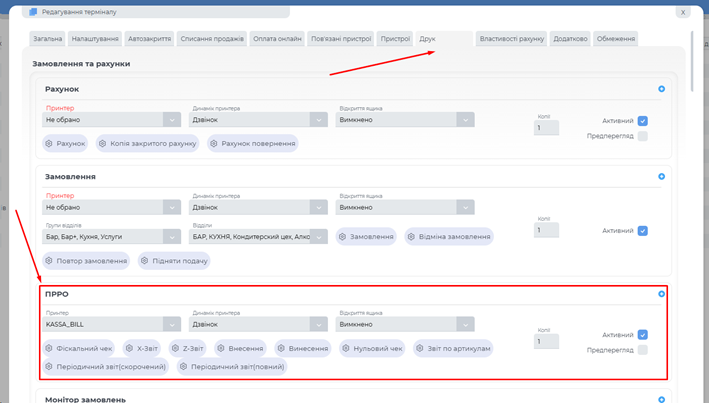Click gear icon on Фіскальний чек chip
The width and height of the screenshot is (709, 403).
click(50, 349)
